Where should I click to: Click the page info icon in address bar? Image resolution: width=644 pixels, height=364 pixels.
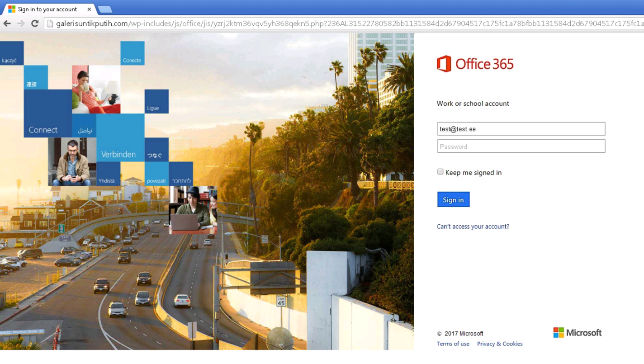(x=50, y=24)
